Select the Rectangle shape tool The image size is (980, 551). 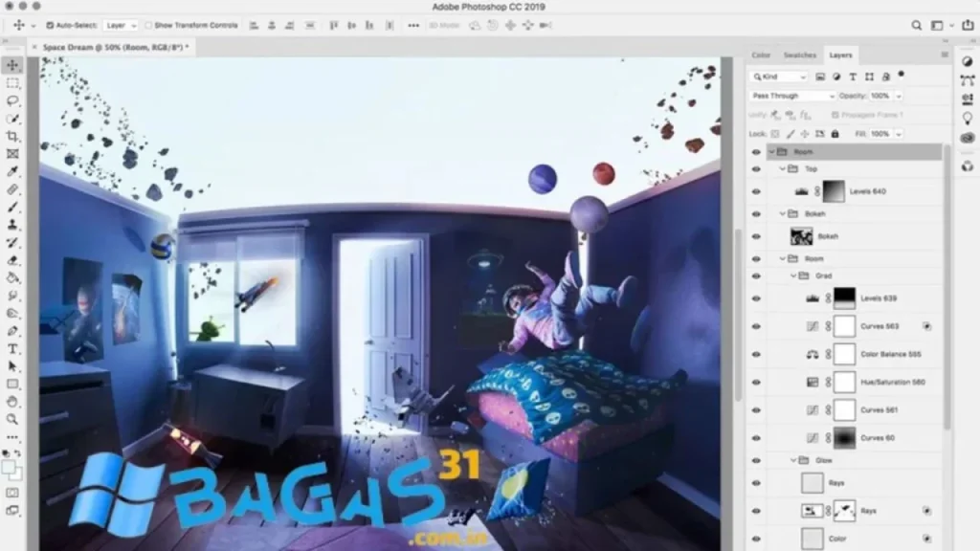pyautogui.click(x=12, y=384)
